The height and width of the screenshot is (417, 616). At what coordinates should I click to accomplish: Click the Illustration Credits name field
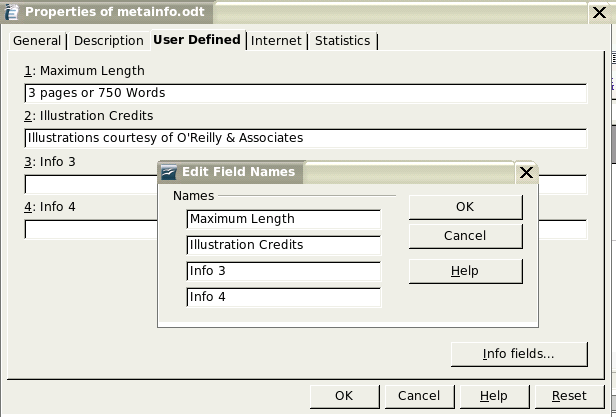point(283,245)
